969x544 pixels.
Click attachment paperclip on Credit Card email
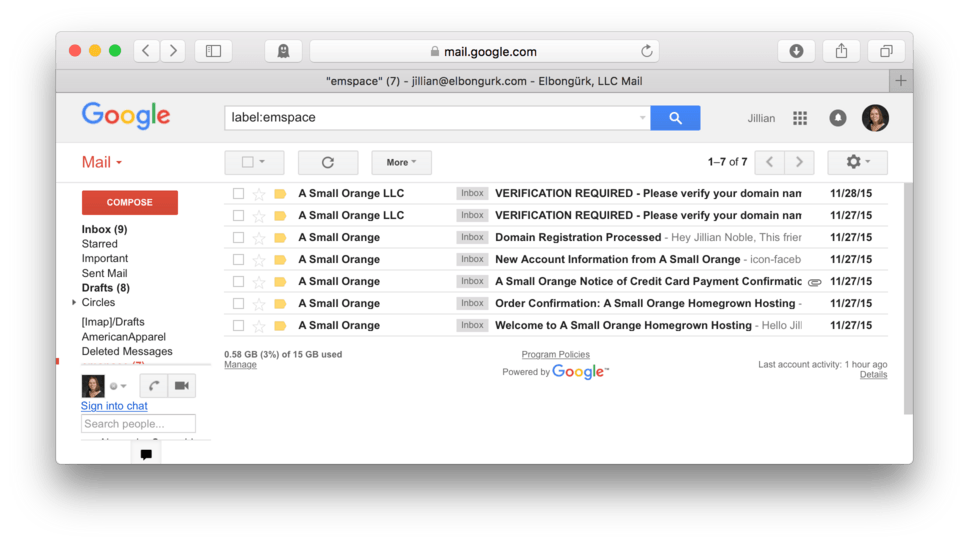pyautogui.click(x=815, y=283)
